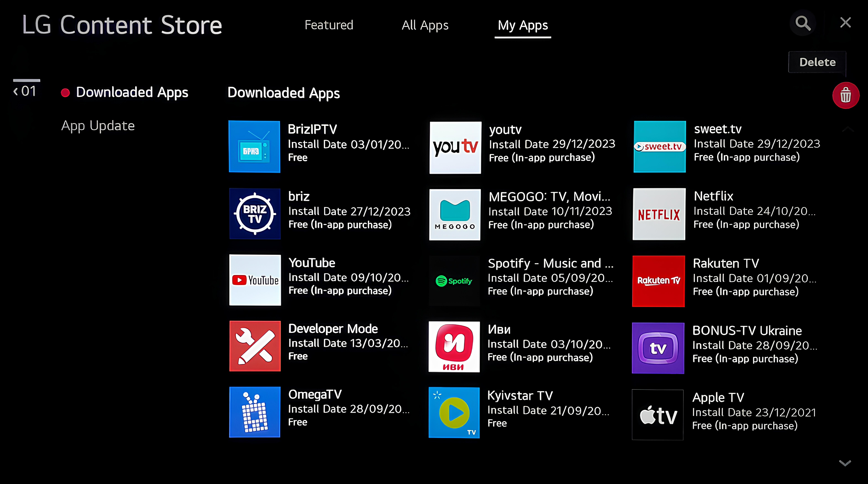Click the Developer Mode wrench icon
This screenshot has height=484, width=868.
255,346
